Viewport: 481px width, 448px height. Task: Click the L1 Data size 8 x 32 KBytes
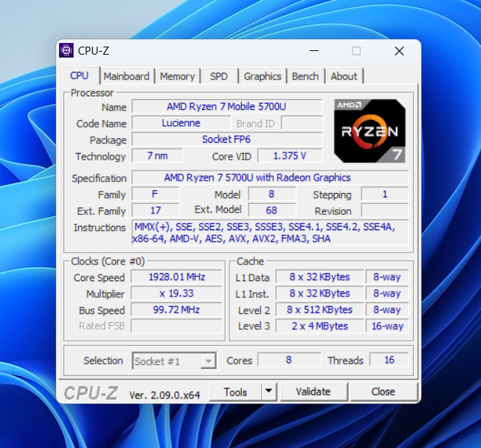pos(320,277)
